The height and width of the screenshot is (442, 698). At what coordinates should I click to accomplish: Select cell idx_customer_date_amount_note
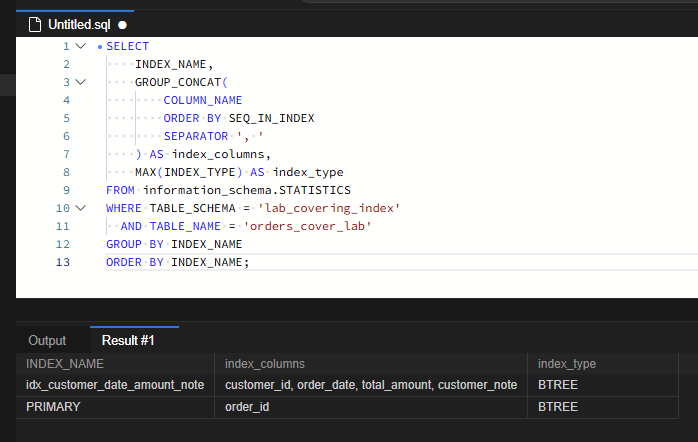[x=115, y=385]
